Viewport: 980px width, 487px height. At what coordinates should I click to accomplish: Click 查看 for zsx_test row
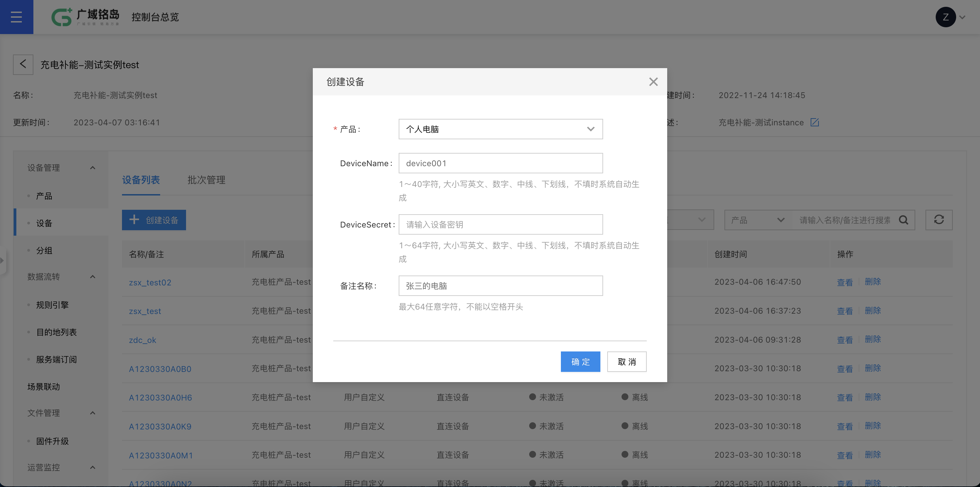tap(845, 311)
